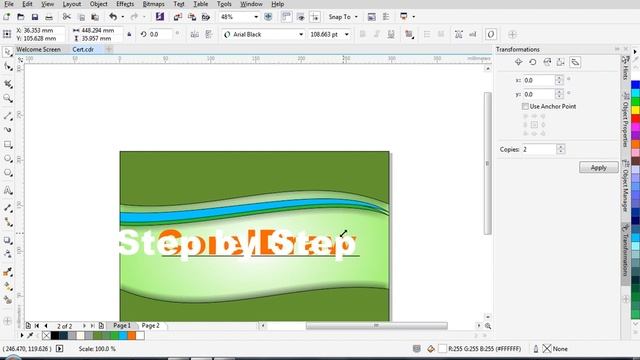Click the Apply button
The image size is (640, 360).
pos(598,167)
